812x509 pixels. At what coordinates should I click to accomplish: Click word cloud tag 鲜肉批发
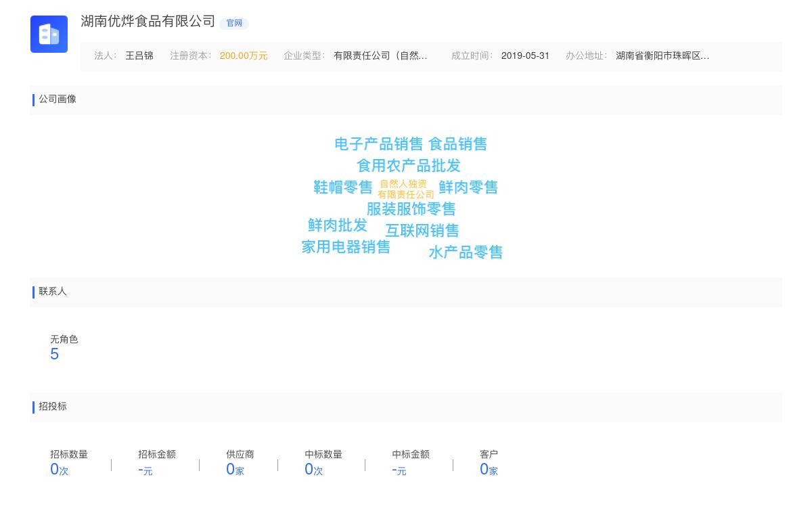click(x=338, y=225)
